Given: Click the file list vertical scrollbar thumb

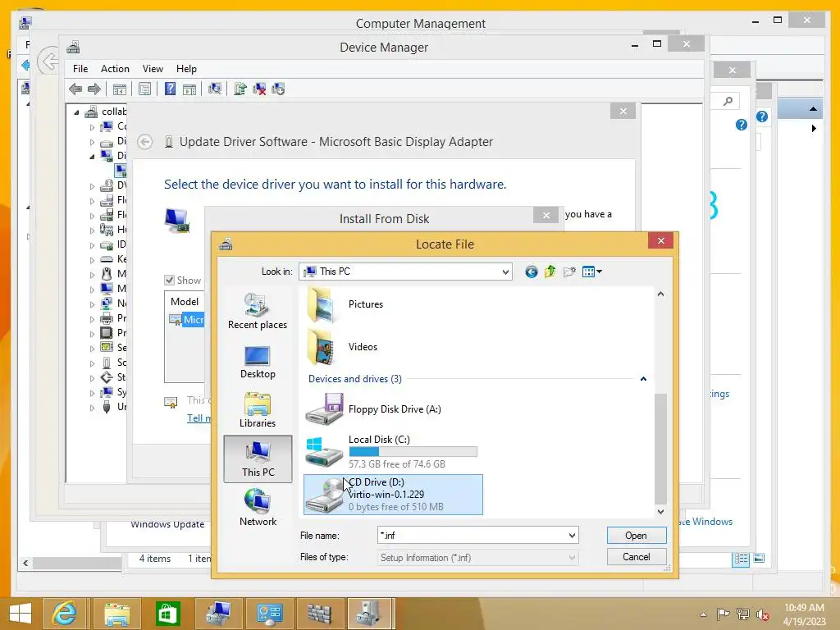Looking at the screenshot, I should [x=660, y=449].
